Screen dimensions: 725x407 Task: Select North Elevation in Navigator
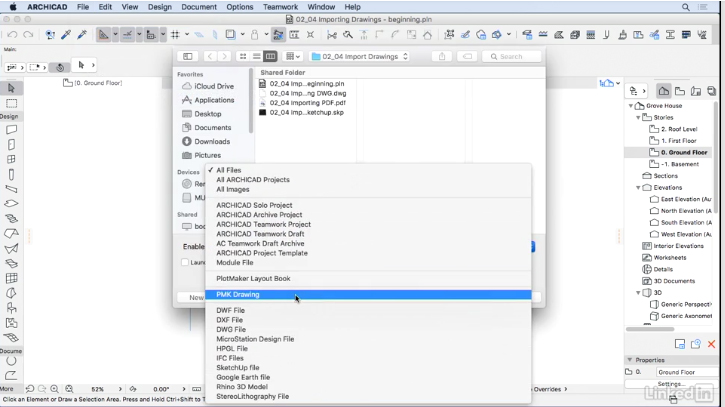(x=681, y=211)
